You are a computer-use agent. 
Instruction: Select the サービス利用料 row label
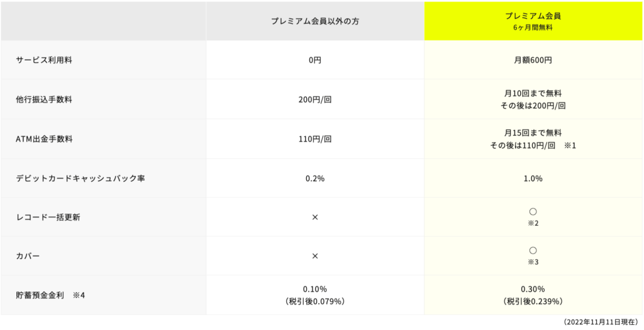point(41,60)
